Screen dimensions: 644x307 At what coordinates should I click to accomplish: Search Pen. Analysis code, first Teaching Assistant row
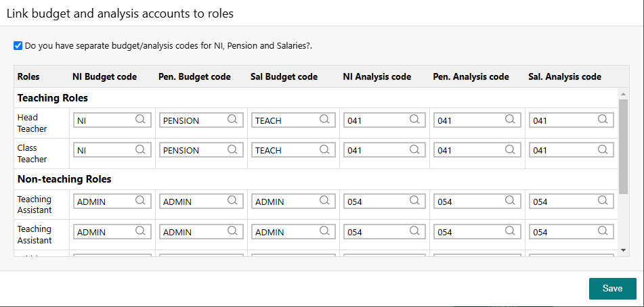[510, 200]
